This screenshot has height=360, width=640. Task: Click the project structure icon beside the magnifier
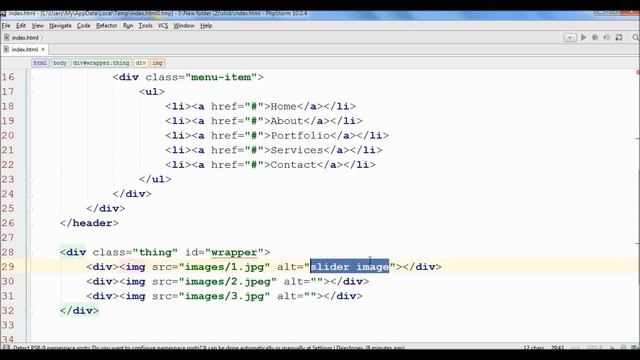[x=619, y=37]
